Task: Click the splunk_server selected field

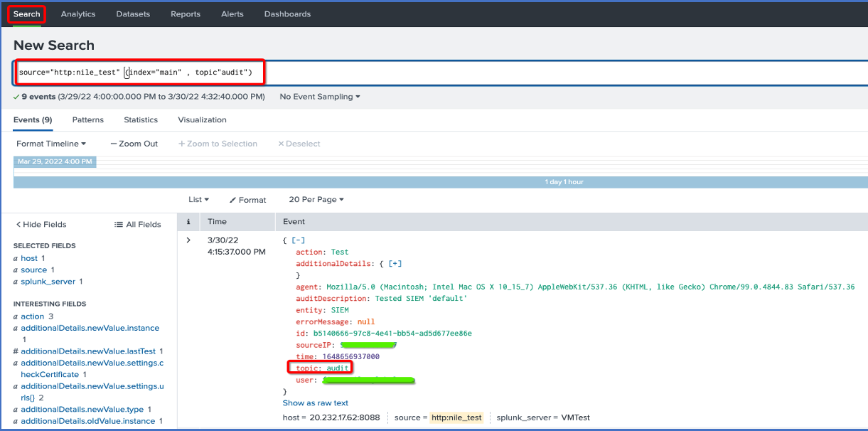Action: pos(48,282)
